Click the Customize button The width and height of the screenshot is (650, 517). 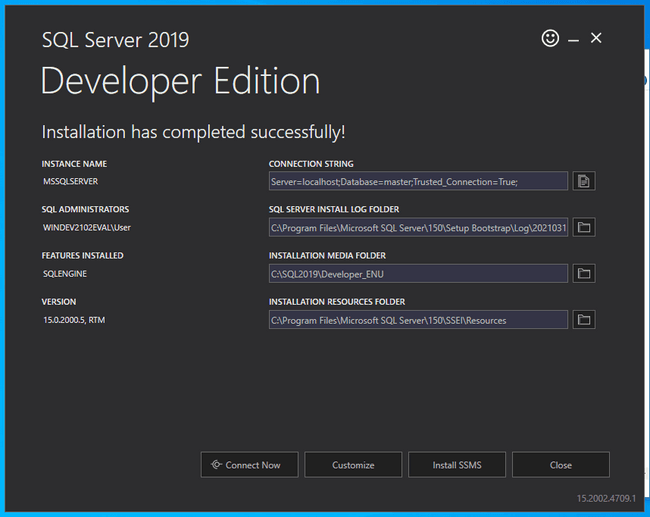[x=353, y=465]
